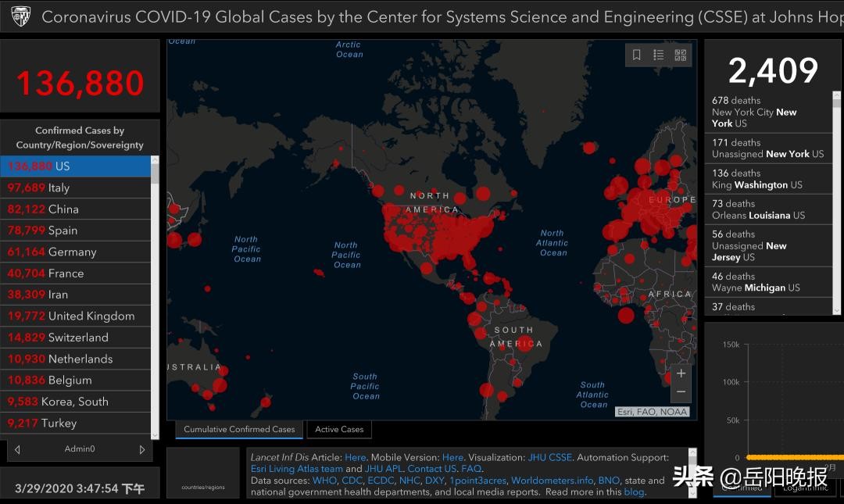Open the CDC data source link
Viewport: 844px width, 504px height.
pos(352,481)
